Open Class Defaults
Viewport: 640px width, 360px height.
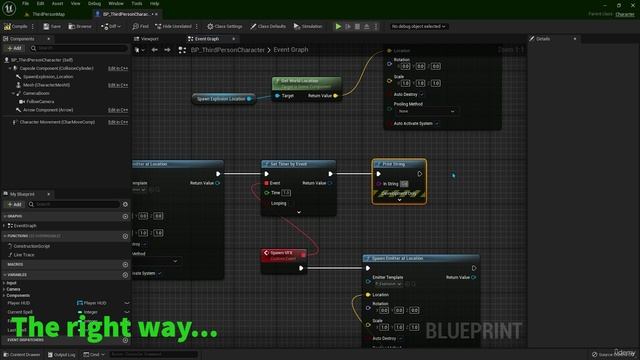click(268, 27)
